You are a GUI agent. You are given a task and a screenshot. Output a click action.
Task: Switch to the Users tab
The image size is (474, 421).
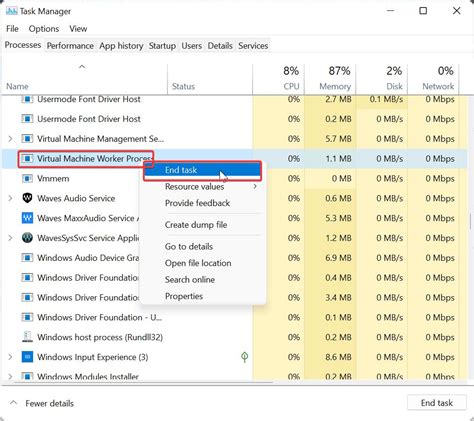pyautogui.click(x=192, y=46)
